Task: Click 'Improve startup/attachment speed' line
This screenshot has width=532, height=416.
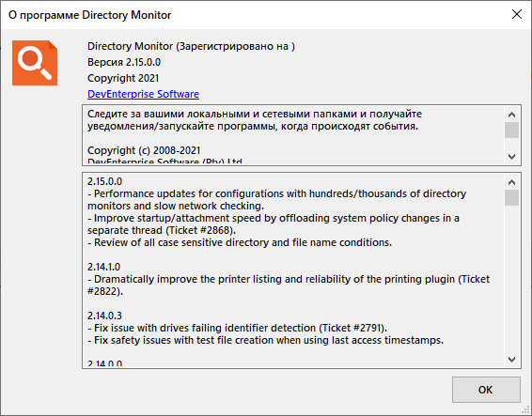Action: tap(274, 224)
